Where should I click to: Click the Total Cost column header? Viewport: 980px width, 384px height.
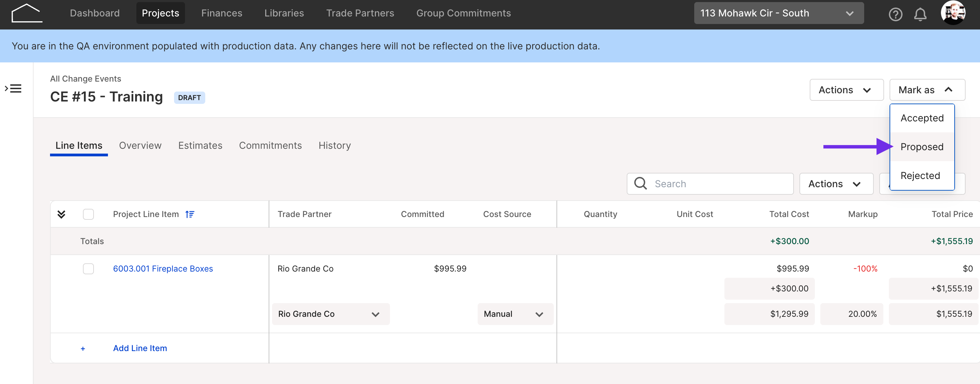[789, 214]
